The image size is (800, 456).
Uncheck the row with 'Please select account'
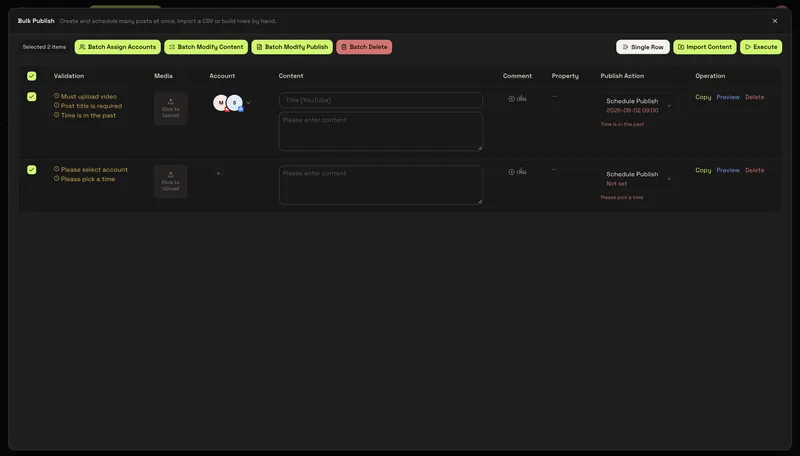[x=32, y=169]
